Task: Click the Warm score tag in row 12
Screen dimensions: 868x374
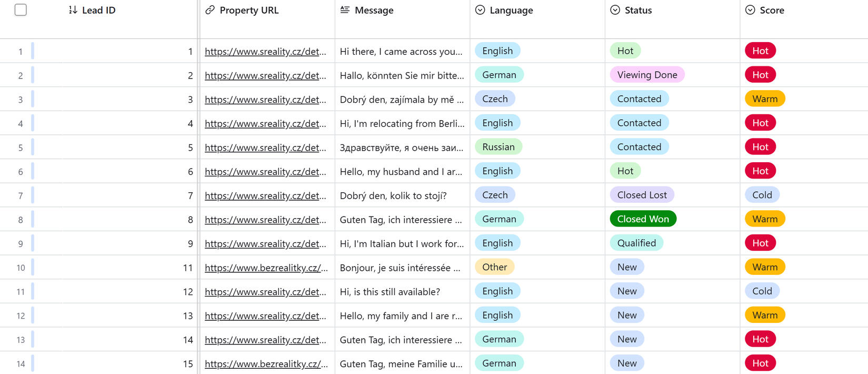Action: (x=765, y=315)
